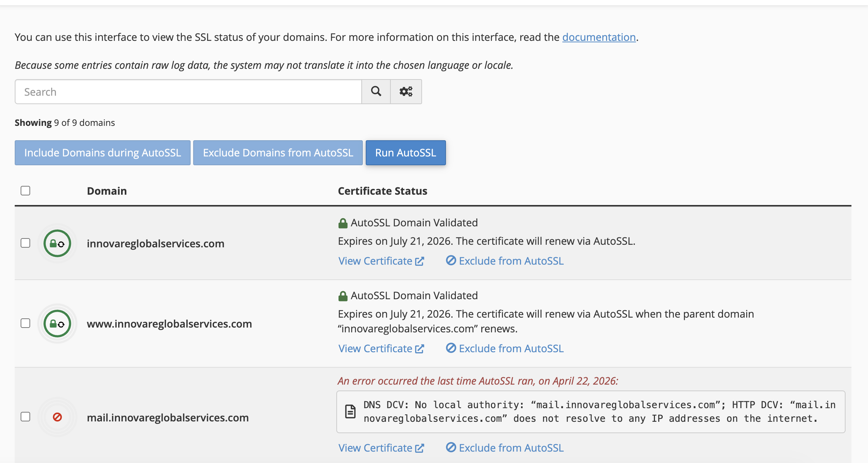Image resolution: width=868 pixels, height=463 pixels.
Task: Click the exclude circle icon in the innovareglobalservices.com row
Action: coord(451,261)
